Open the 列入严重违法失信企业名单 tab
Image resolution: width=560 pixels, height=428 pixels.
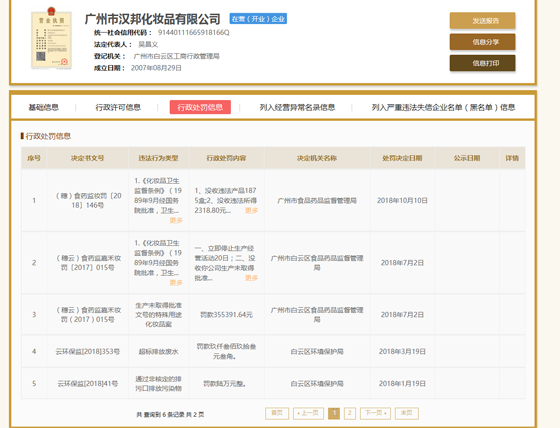click(x=443, y=107)
